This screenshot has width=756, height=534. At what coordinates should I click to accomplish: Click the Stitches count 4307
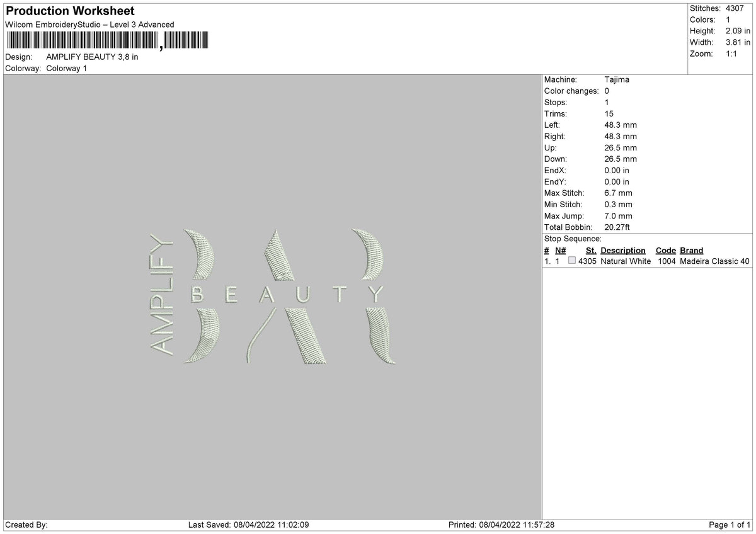click(736, 8)
